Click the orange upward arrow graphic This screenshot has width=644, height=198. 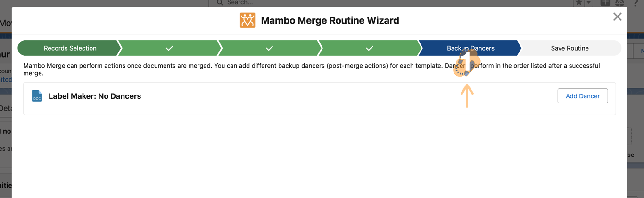pyautogui.click(x=467, y=96)
